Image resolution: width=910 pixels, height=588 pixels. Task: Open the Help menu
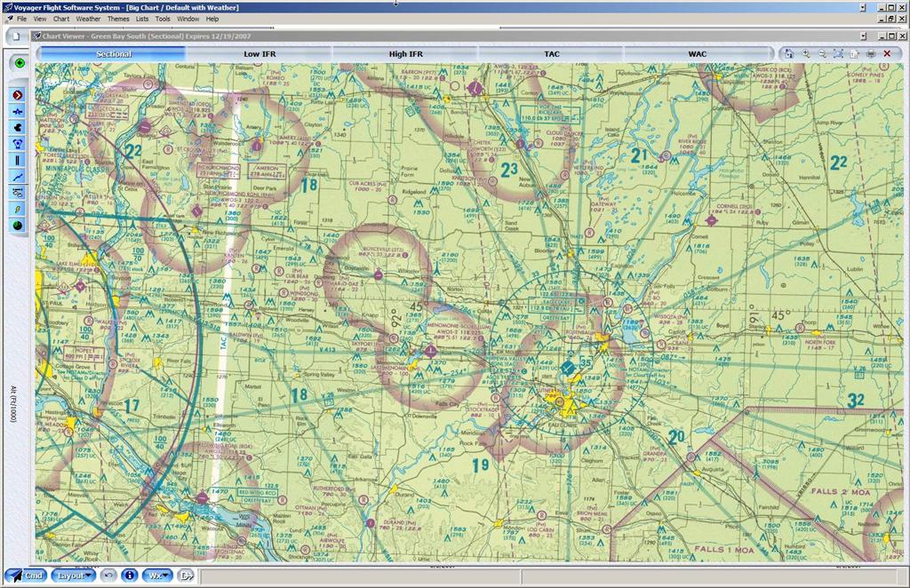coord(212,20)
